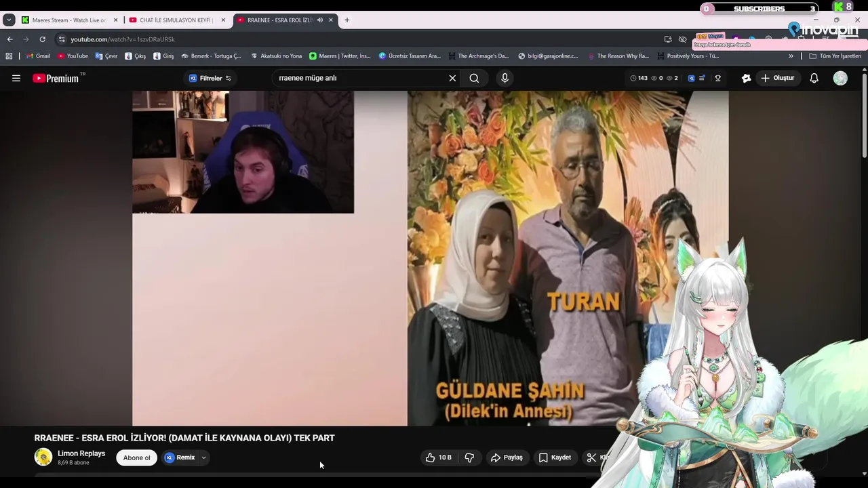Click the cast/install screen icon in address bar
The image size is (868, 488).
pyautogui.click(x=668, y=39)
